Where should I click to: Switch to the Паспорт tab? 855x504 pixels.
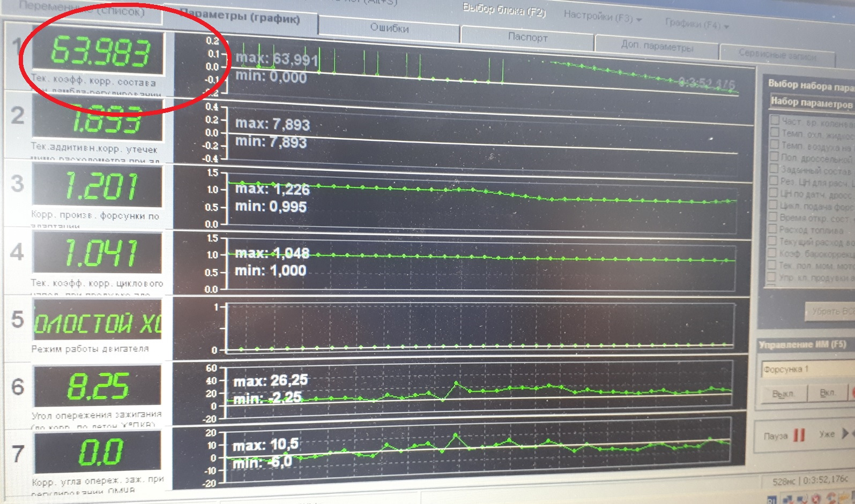coord(527,37)
